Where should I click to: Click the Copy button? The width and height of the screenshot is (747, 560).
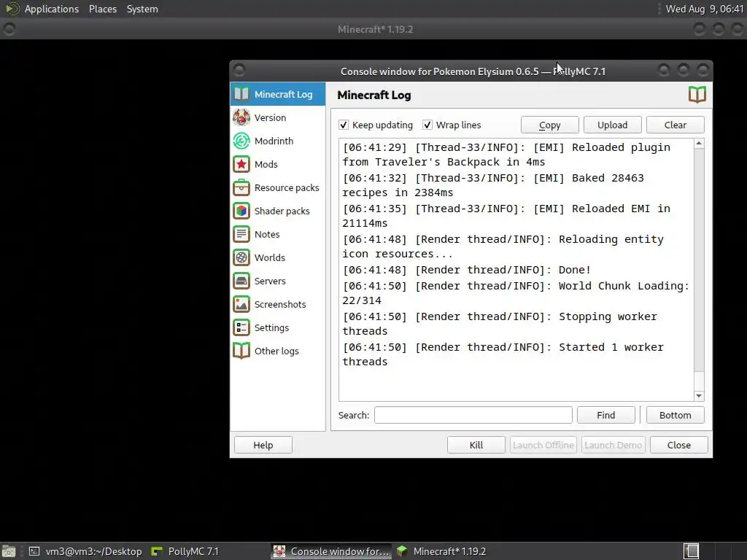tap(550, 125)
